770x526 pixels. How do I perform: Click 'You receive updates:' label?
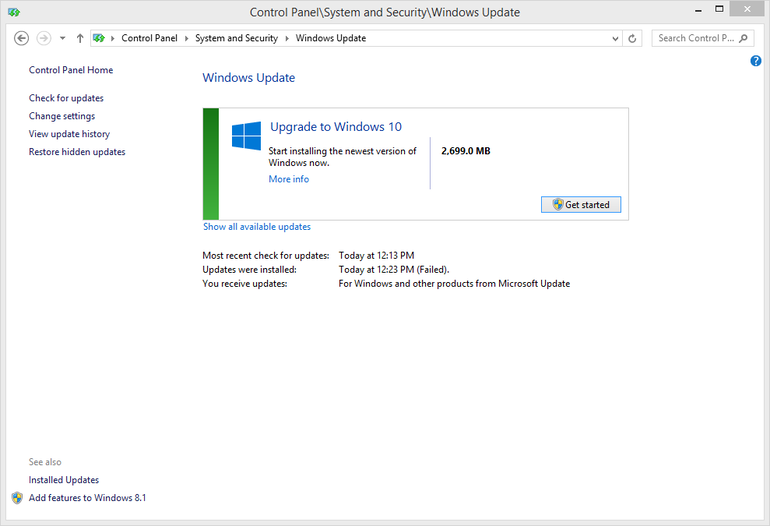(245, 284)
